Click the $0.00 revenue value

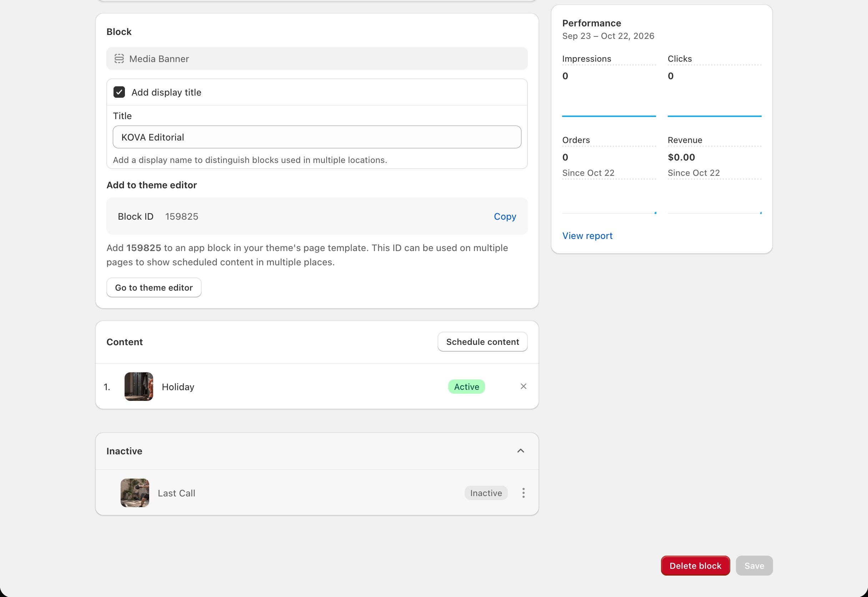pyautogui.click(x=681, y=157)
